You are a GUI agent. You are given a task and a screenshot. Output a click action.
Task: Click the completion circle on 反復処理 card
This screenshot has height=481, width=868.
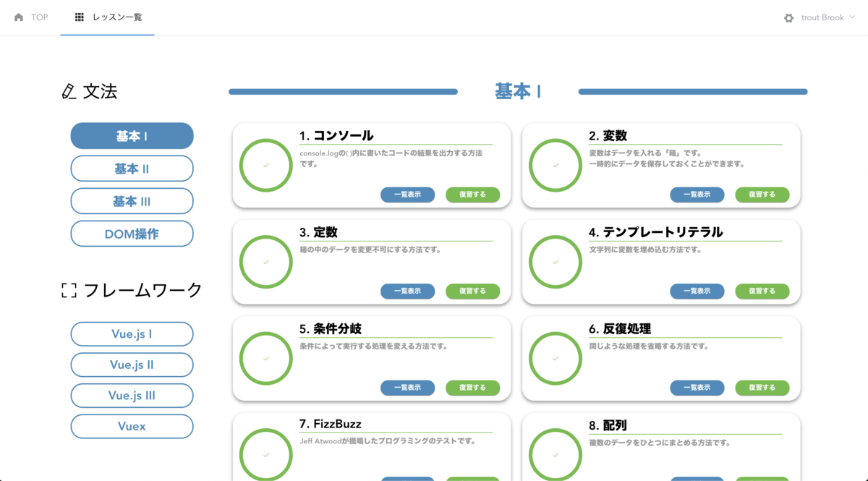click(556, 358)
